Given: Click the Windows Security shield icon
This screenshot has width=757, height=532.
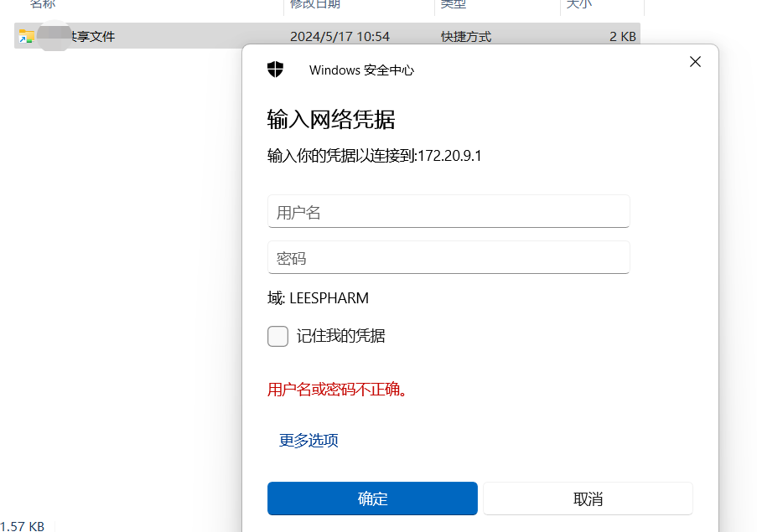Looking at the screenshot, I should click(275, 70).
